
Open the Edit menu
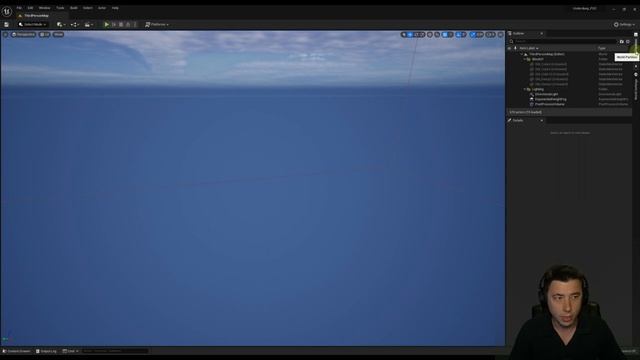point(30,8)
